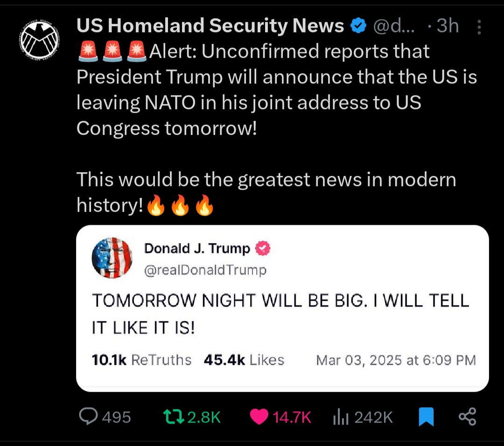Screen dimensions: 504x446
Task: Click the Mar 03, 2025 date stamp
Action: click(x=396, y=360)
